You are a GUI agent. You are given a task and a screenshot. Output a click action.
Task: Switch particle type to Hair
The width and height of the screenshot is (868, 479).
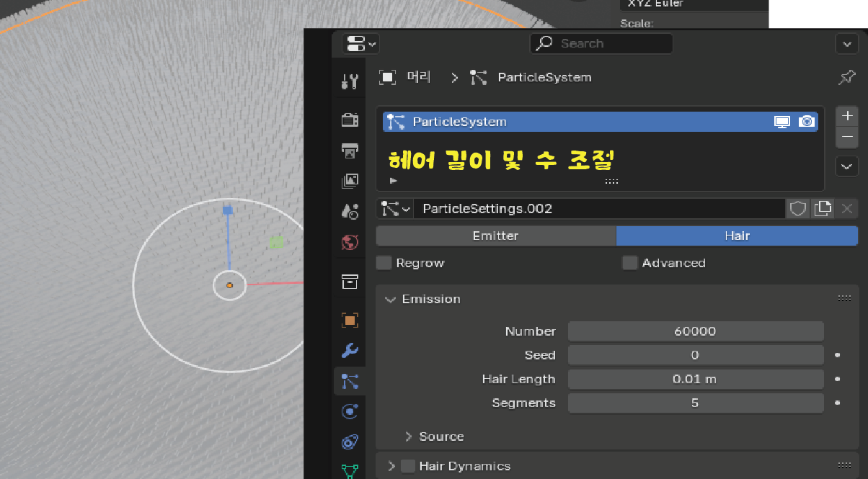coord(738,236)
